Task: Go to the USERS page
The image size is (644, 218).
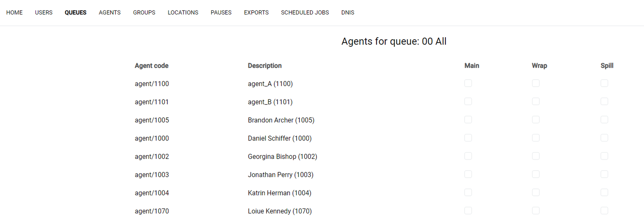Action: [x=43, y=13]
